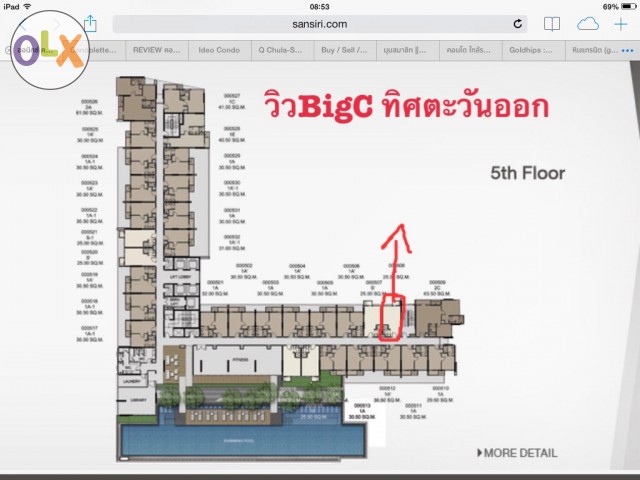Show iCloud Tabs via cloud icon
640x480 pixels.
click(x=587, y=24)
